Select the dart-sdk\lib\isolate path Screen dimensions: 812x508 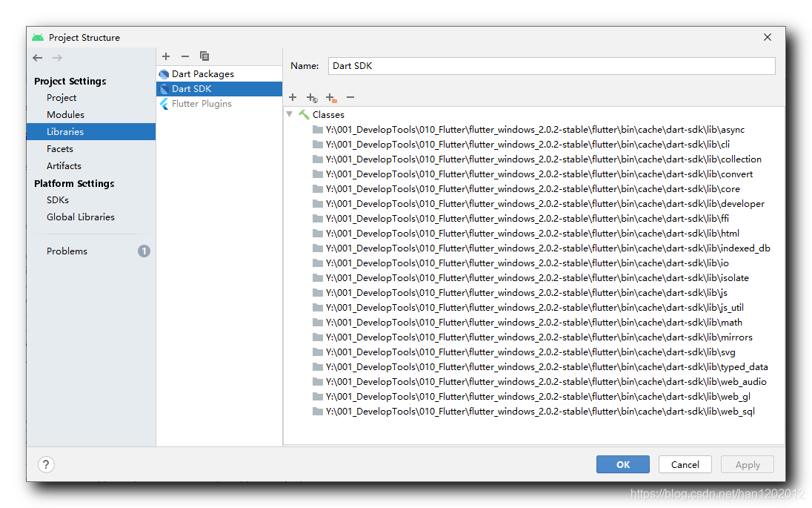click(x=537, y=278)
